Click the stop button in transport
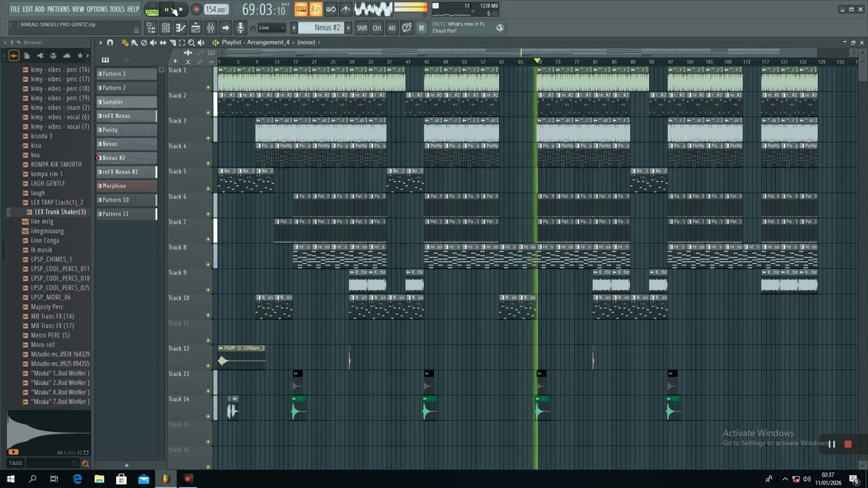Screen dimensions: 868x488 point(180,9)
